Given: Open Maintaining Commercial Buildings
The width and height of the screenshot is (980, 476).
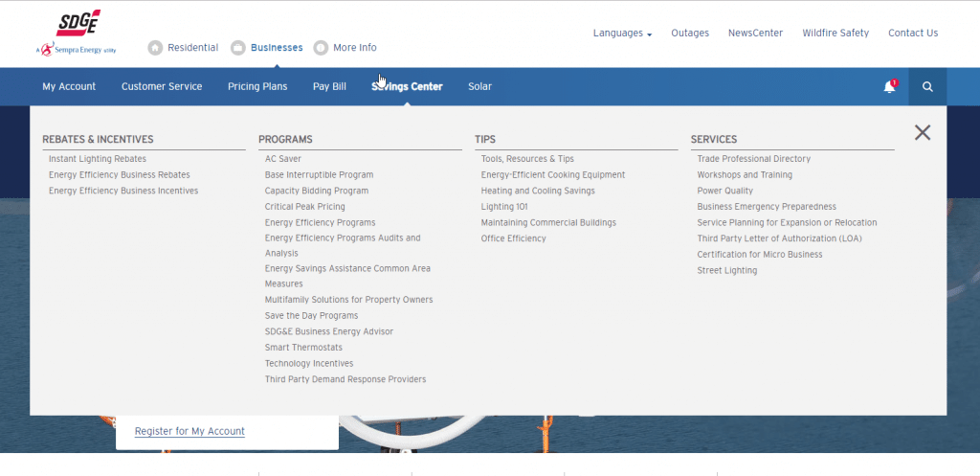Looking at the screenshot, I should click(x=548, y=222).
